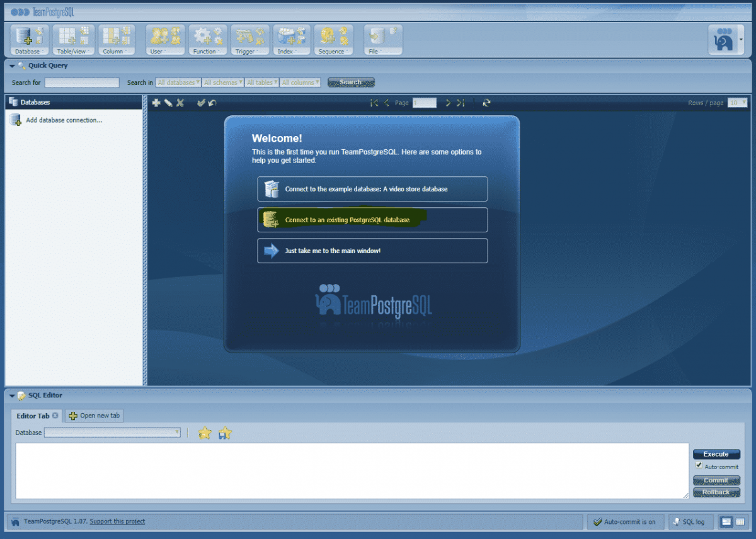Click the apply changes checkmark icon

click(x=201, y=103)
